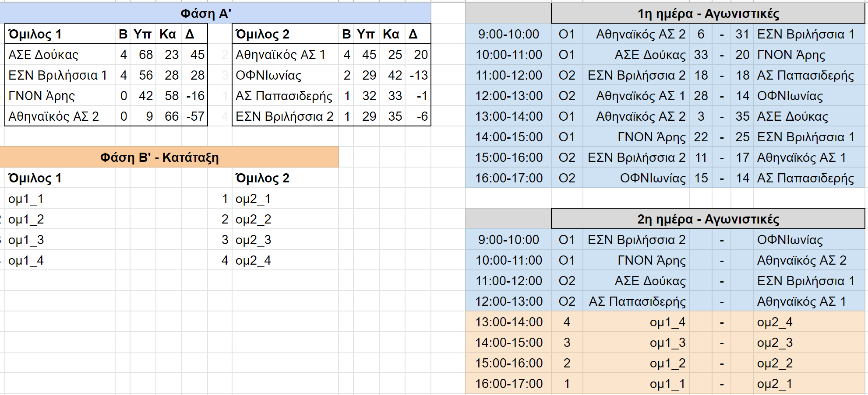Click the "Όμιλος 2" header under Φάση Β'
This screenshot has height=395, width=868.
(262, 178)
